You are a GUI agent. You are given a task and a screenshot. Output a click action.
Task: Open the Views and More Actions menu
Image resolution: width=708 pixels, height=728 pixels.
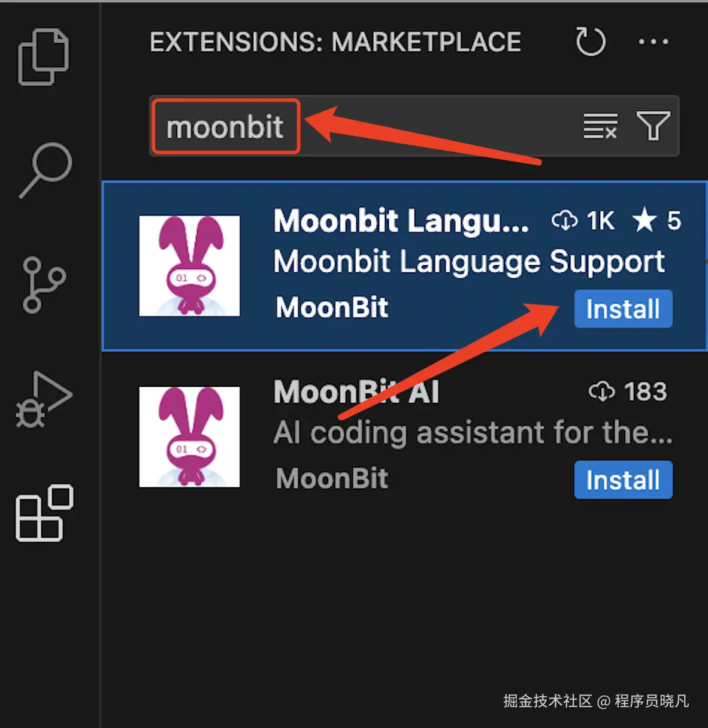click(x=653, y=42)
